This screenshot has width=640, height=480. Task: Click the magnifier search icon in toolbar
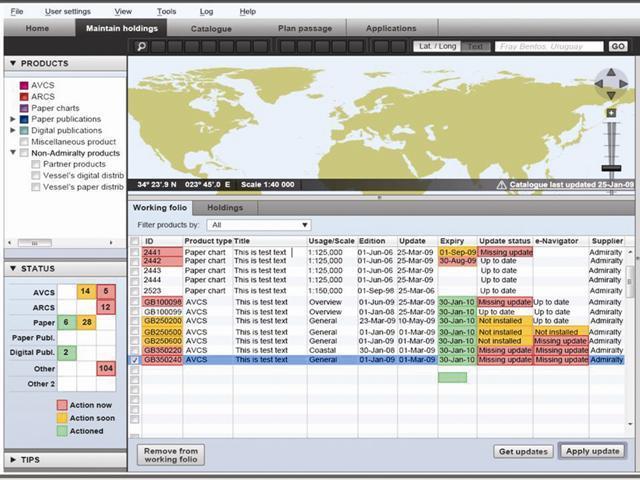pos(142,47)
